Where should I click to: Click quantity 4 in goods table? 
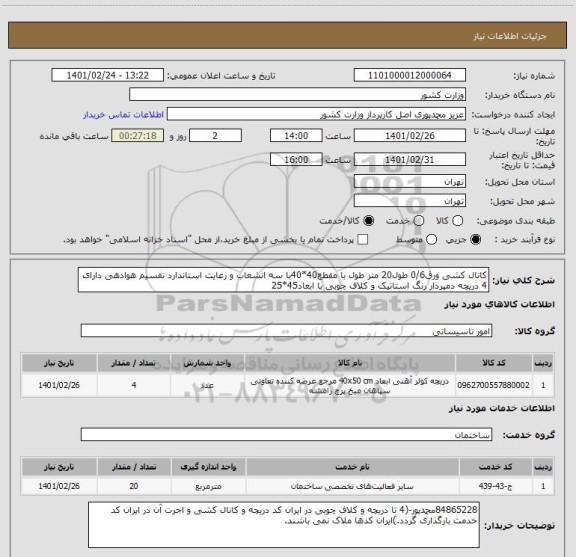[x=134, y=385]
